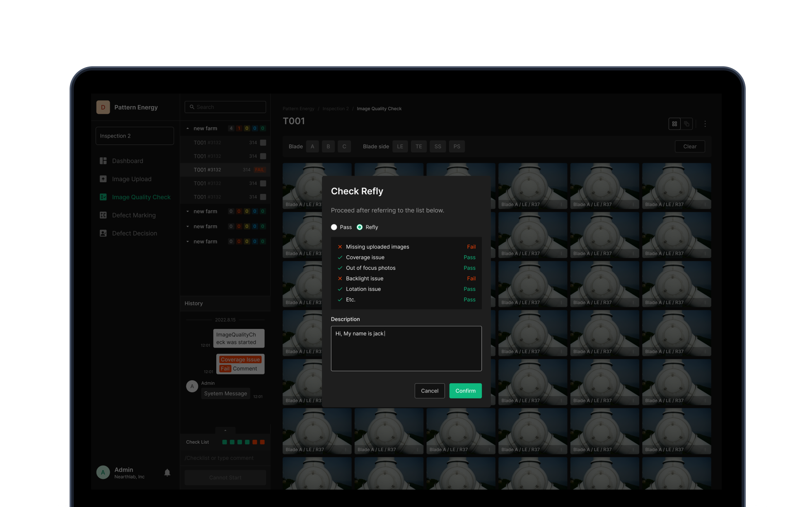Open the Inspection 2 selector dropdown
The image size is (812, 507).
point(135,136)
